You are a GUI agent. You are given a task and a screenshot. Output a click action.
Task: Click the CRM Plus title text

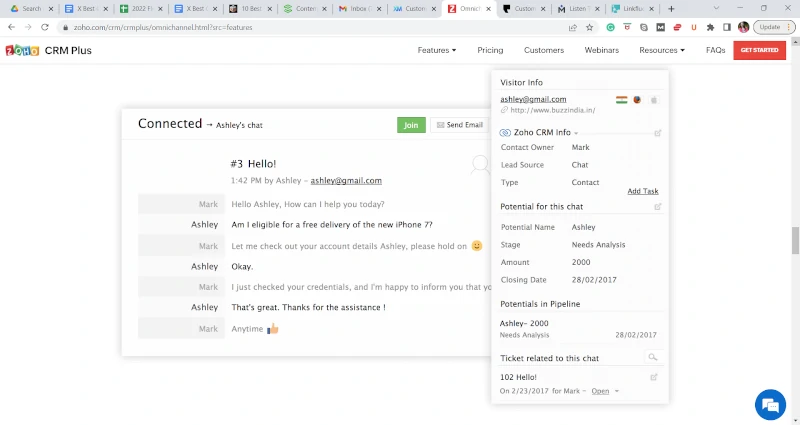[68, 51]
